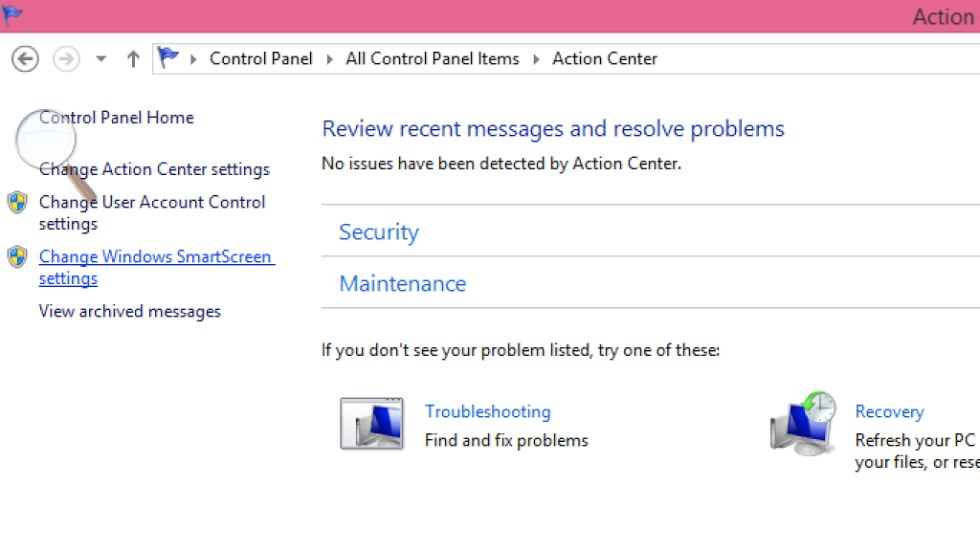The image size is (980, 551).
Task: Open the Recovery computer icon
Action: tap(802, 422)
